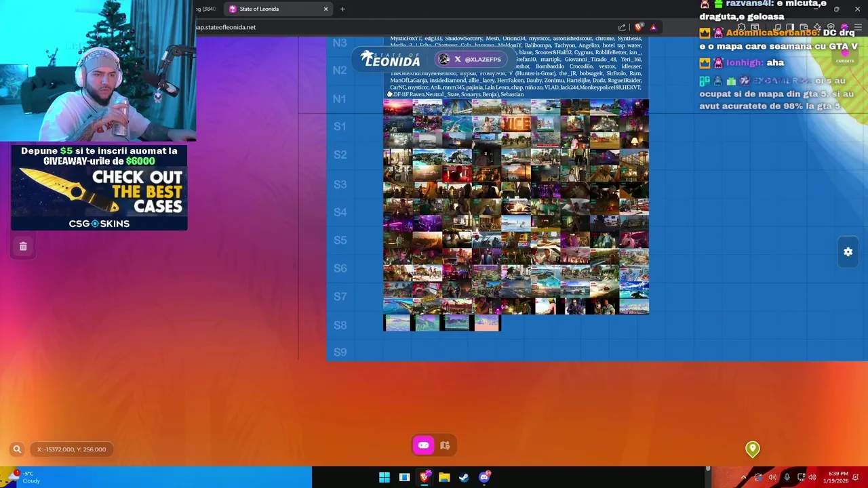Open Task View on the taskbar

[404, 477]
